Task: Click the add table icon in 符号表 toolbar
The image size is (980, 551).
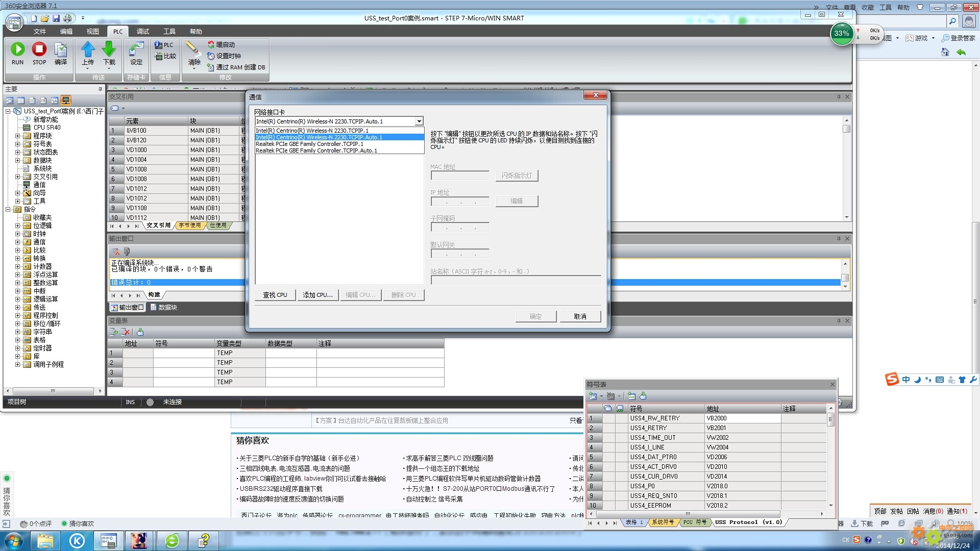Action: point(593,396)
